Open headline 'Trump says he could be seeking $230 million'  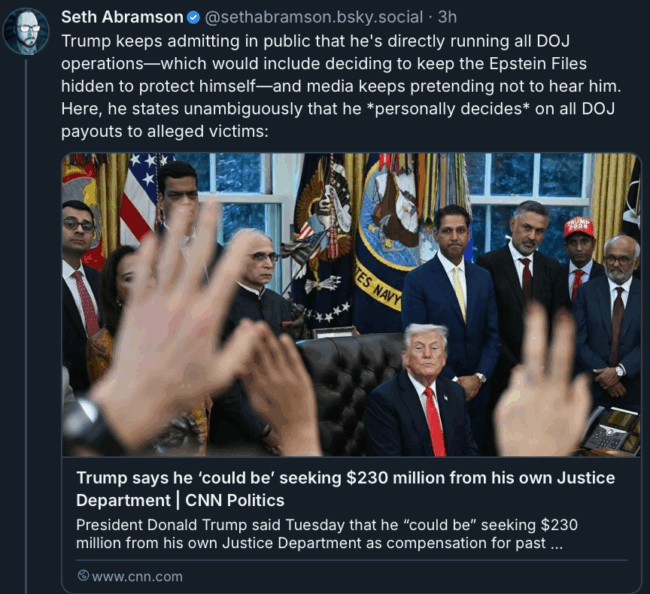point(345,489)
